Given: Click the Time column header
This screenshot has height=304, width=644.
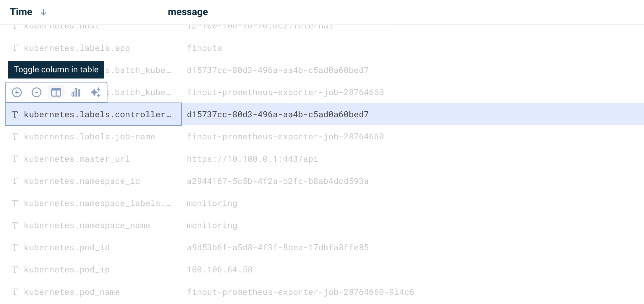Looking at the screenshot, I should tap(21, 12).
